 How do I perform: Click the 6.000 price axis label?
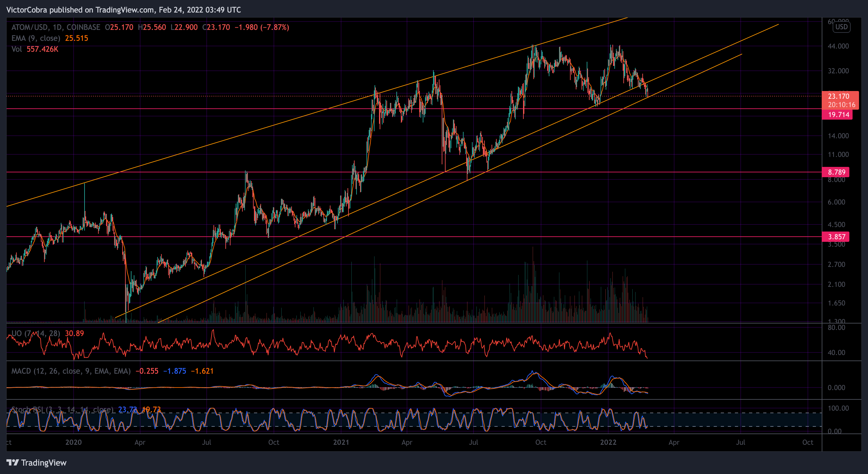pos(836,202)
